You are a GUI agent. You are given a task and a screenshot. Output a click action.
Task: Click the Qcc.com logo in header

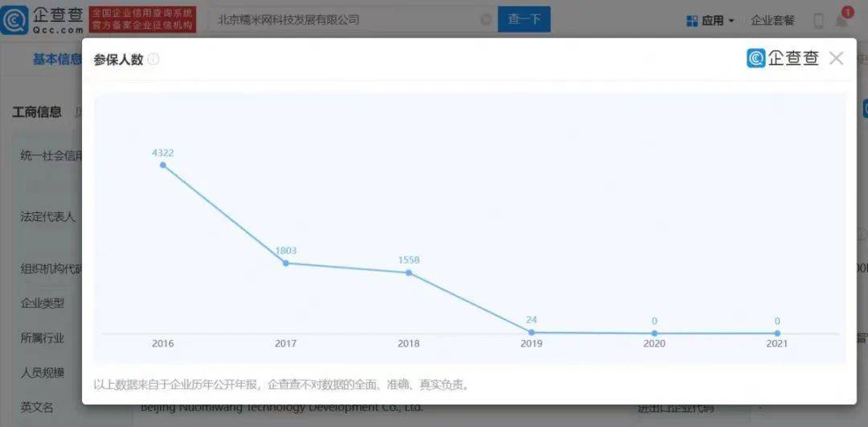pyautogui.click(x=43, y=20)
